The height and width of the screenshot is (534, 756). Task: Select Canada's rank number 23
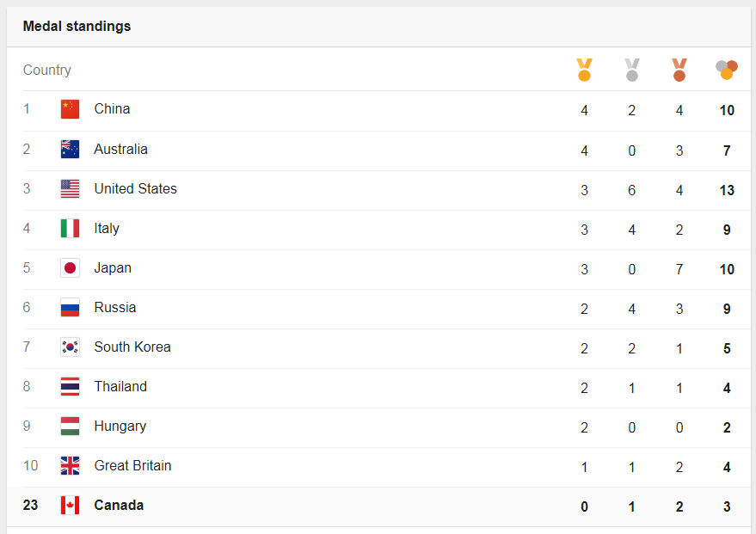pyautogui.click(x=31, y=506)
